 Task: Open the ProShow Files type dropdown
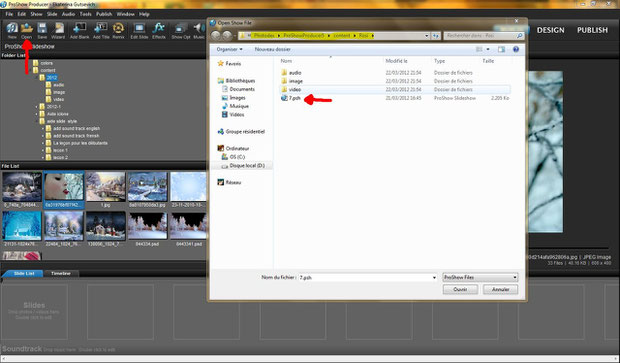point(480,277)
